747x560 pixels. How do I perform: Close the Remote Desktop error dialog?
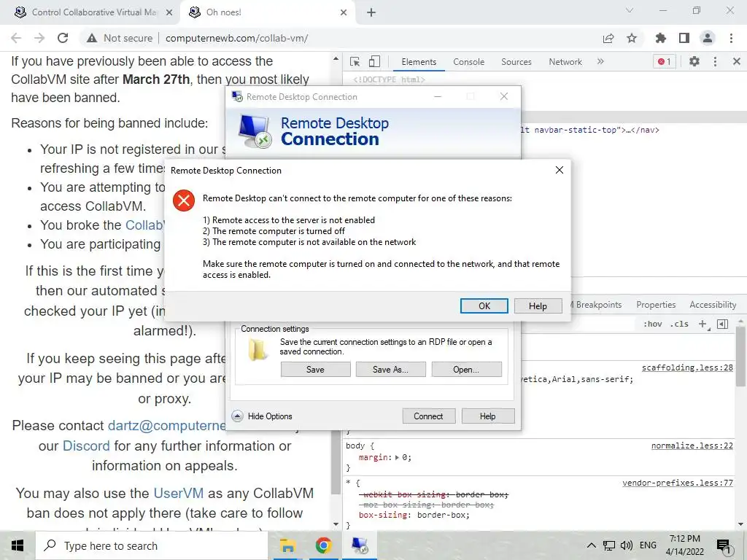click(560, 170)
